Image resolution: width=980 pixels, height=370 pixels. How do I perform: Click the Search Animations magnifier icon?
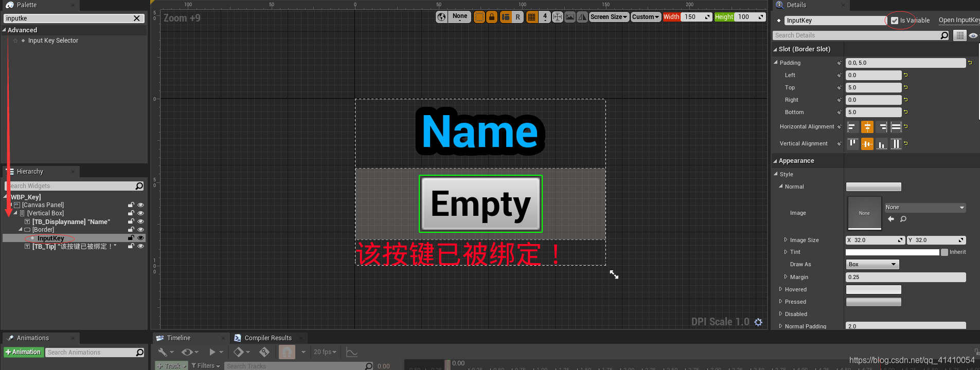coord(139,353)
